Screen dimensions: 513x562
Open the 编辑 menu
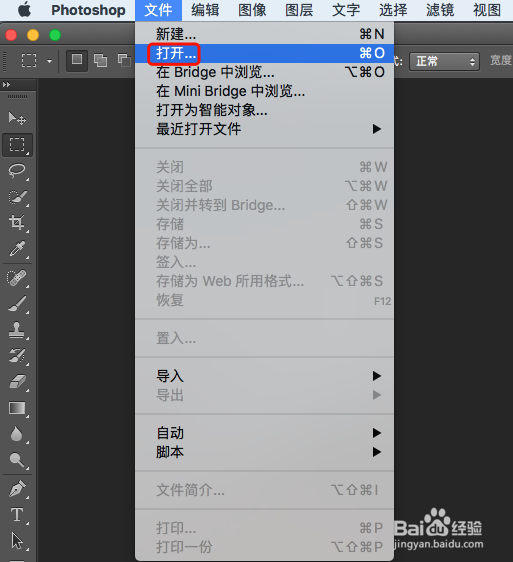coord(205,10)
